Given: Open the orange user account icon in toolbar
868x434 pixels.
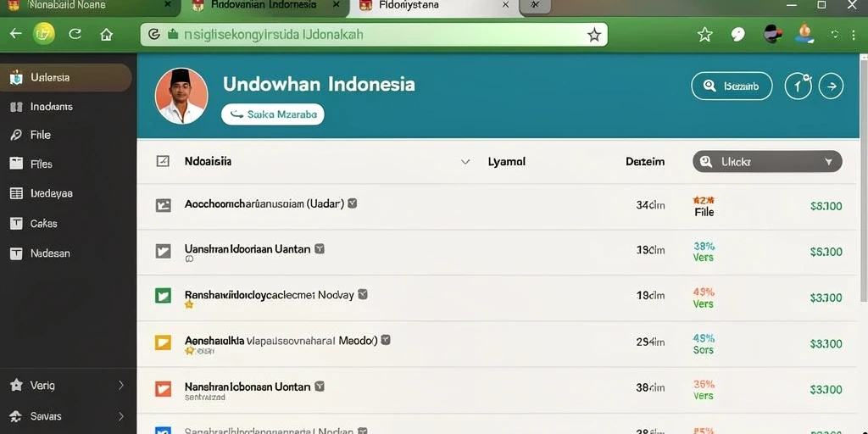Looking at the screenshot, I should tap(805, 34).
